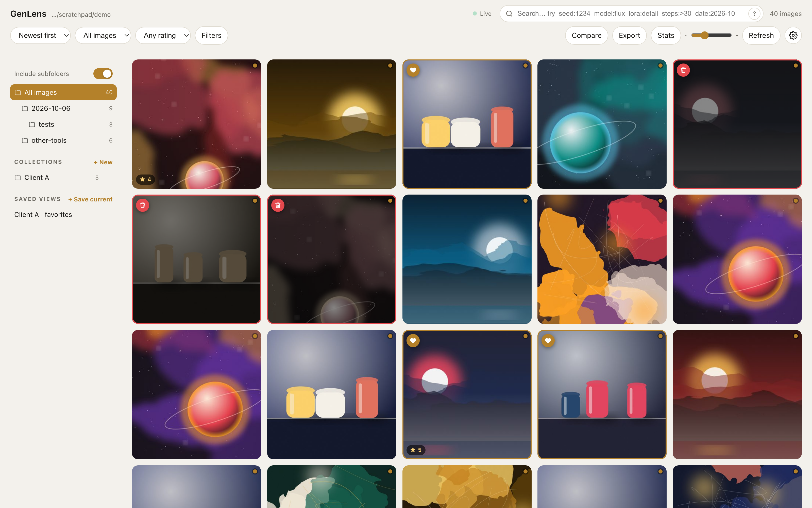This screenshot has height=508, width=812.
Task: Click the Export button
Action: (629, 35)
